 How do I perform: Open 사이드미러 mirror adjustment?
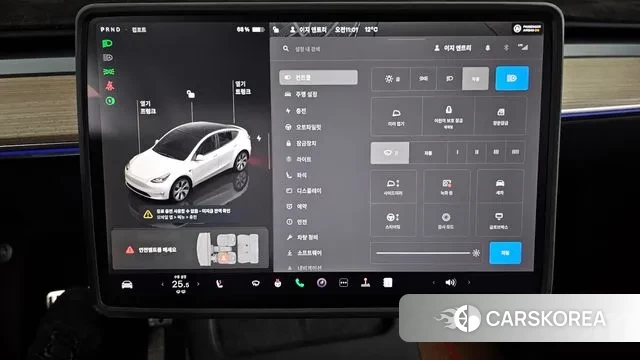point(393,187)
